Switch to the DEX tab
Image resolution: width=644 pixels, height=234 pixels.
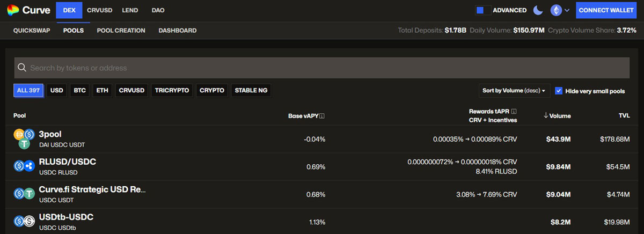tap(69, 10)
